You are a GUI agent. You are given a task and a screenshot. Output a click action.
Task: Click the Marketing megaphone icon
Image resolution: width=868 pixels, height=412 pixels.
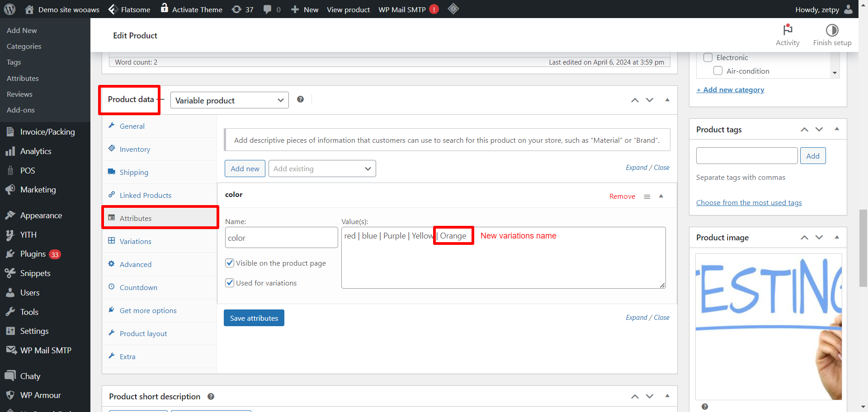pos(10,190)
